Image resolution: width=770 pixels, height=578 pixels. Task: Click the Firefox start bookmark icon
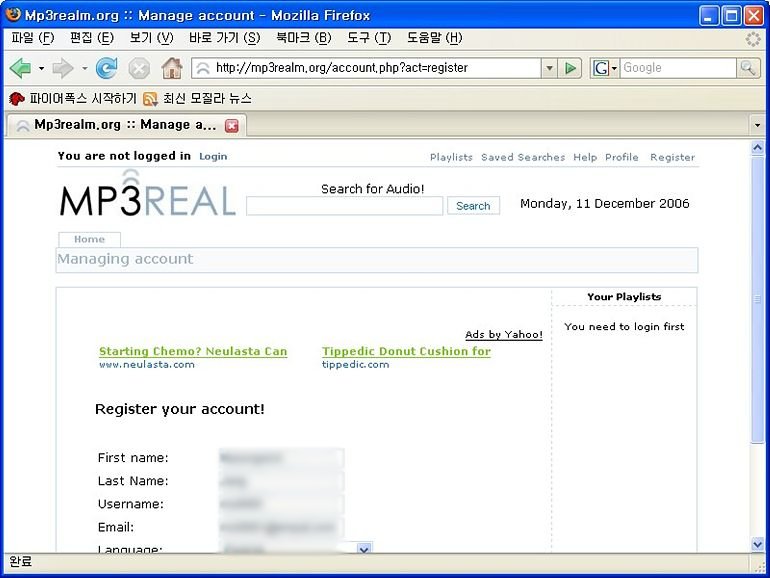[x=17, y=99]
